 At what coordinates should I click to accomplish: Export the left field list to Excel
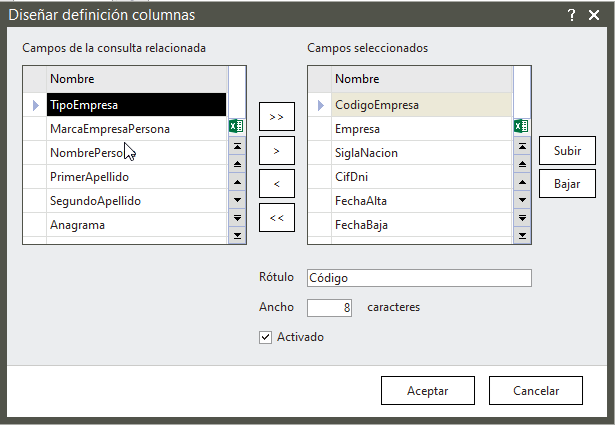coord(237,127)
